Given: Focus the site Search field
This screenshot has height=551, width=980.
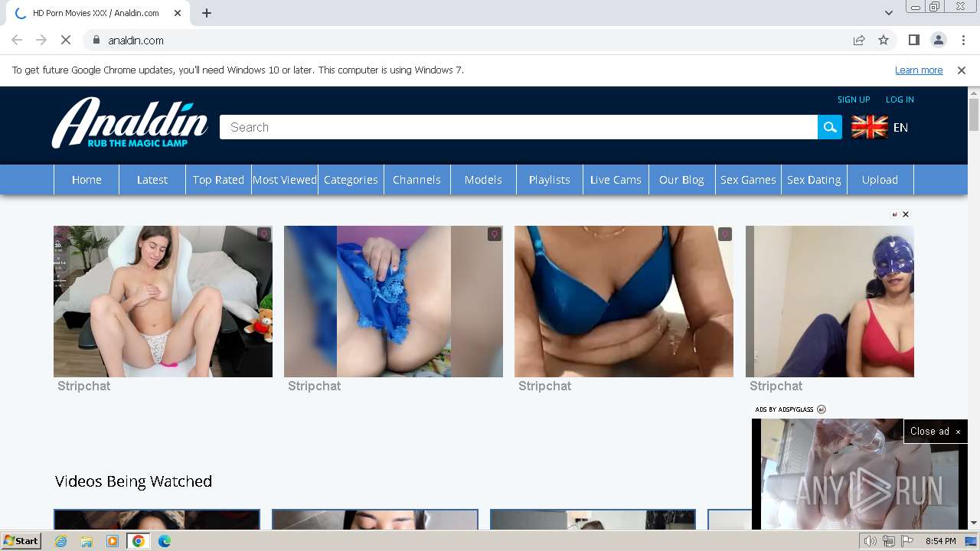Looking at the screenshot, I should tap(518, 127).
